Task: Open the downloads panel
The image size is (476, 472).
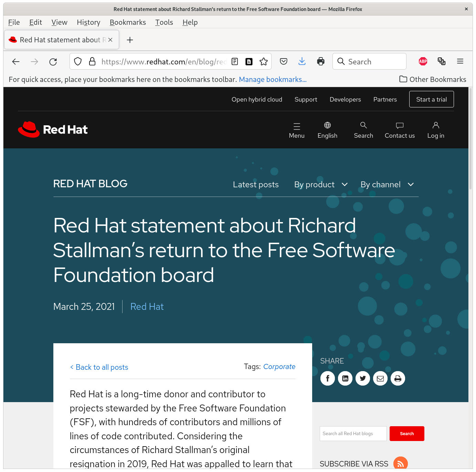Action: tap(302, 61)
